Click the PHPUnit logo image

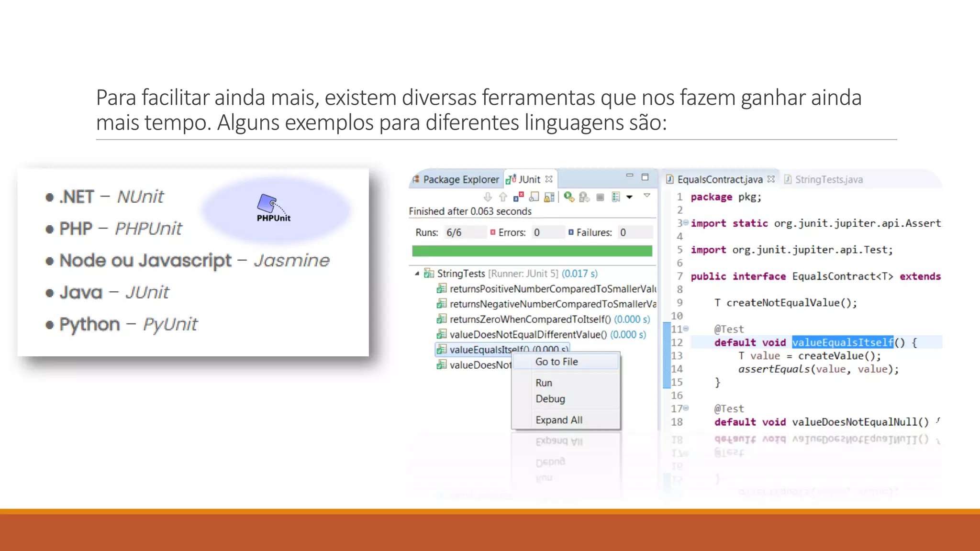(x=274, y=208)
